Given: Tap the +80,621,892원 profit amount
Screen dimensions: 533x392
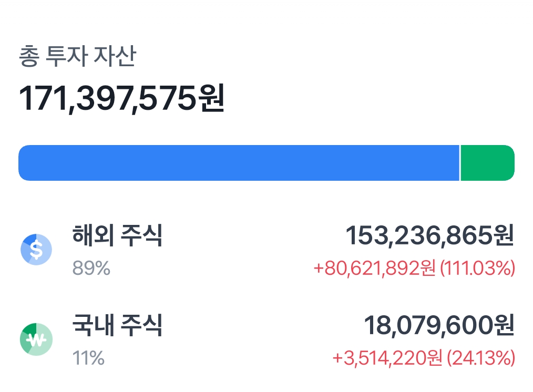Looking at the screenshot, I should (374, 269).
